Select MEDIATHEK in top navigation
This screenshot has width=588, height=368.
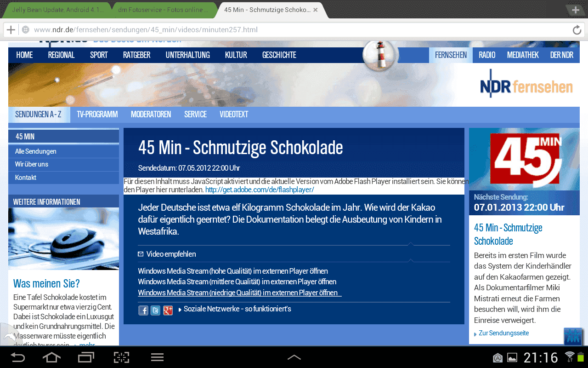(523, 55)
